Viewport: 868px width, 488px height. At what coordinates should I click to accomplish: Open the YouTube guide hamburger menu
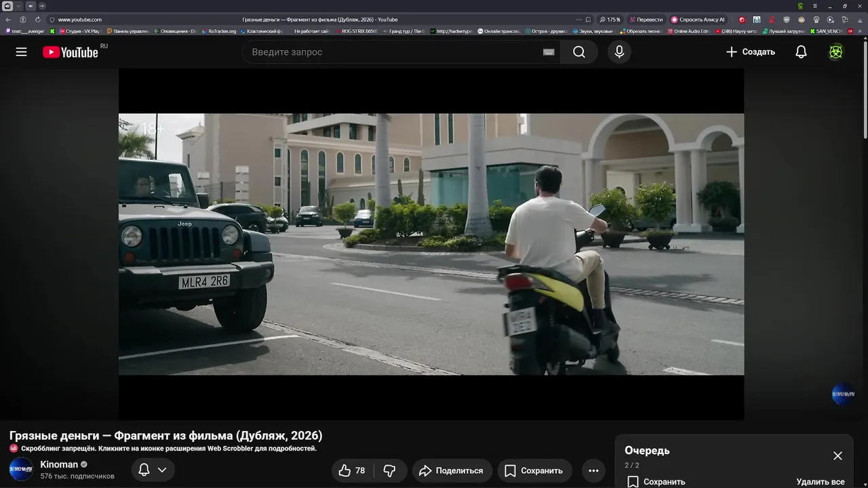pos(22,52)
